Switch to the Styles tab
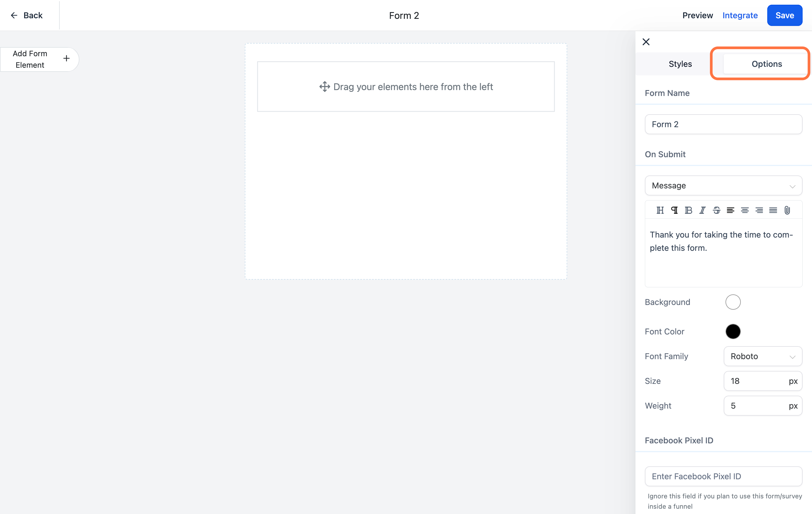The height and width of the screenshot is (514, 812). tap(680, 64)
